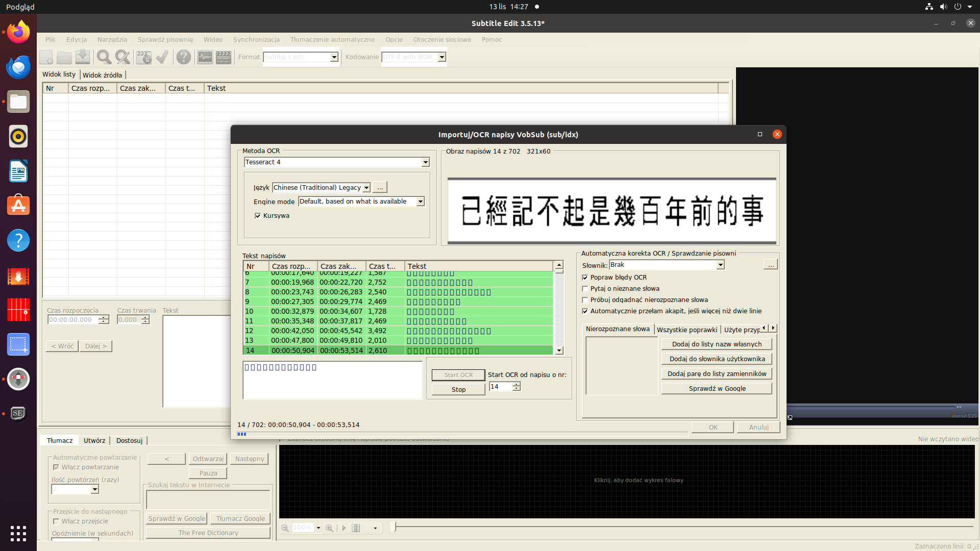The width and height of the screenshot is (980, 551).
Task: Open the Engine mode dropdown
Action: pyautogui.click(x=420, y=202)
